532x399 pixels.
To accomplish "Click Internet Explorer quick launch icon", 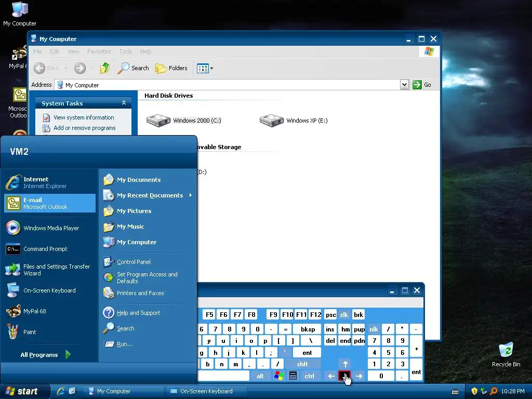I will (61, 391).
